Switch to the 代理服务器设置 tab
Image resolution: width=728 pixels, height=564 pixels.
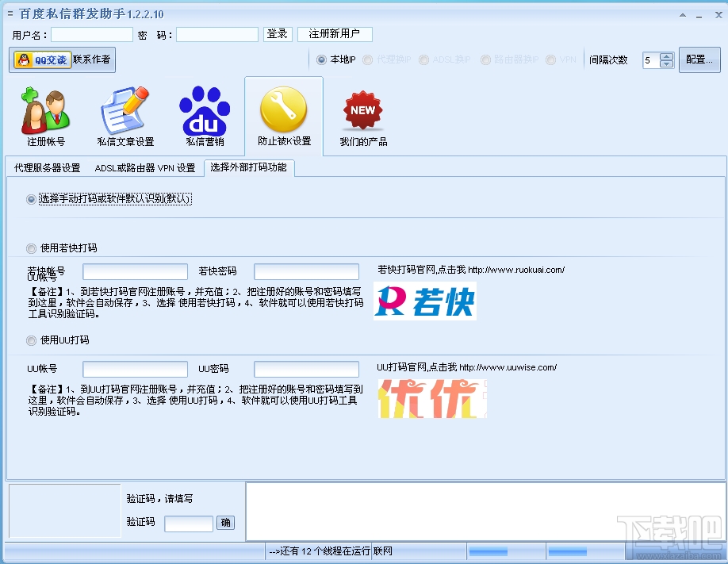pyautogui.click(x=48, y=167)
